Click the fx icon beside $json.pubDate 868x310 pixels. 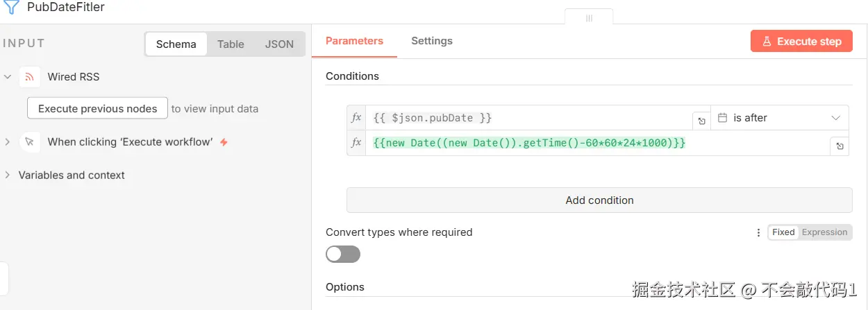click(356, 118)
